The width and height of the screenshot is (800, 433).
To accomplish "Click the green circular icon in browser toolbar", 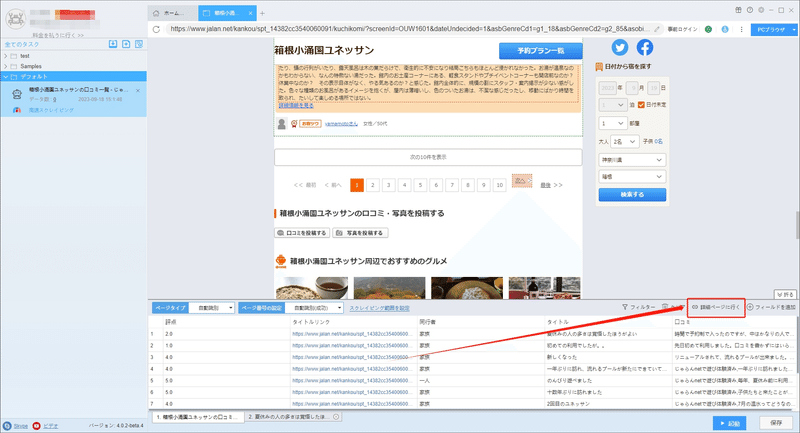I will [x=708, y=29].
